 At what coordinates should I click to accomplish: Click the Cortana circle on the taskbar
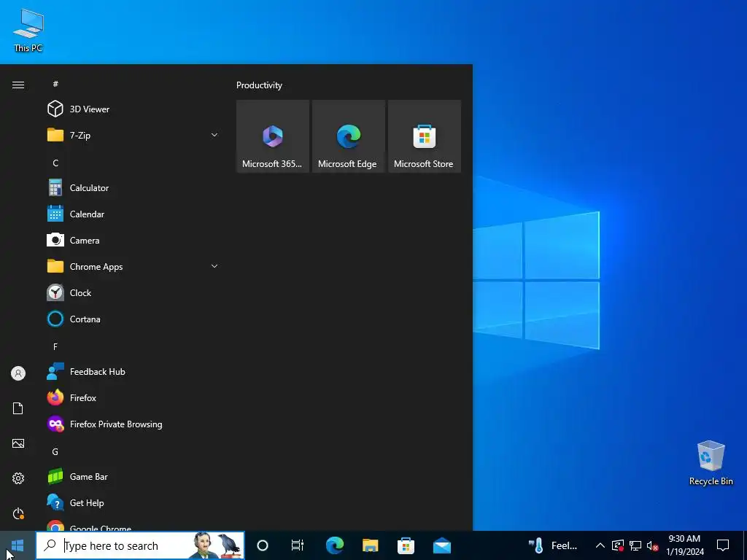tap(263, 545)
